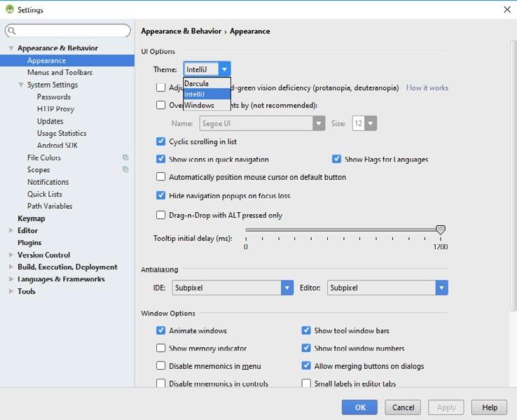Enable Show memory indicator
Screen dimensions: 517x420
(x=160, y=348)
